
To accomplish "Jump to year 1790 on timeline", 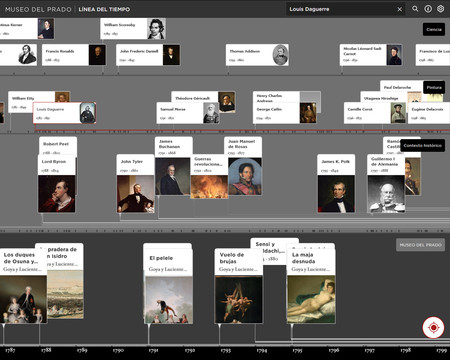I will [118, 350].
